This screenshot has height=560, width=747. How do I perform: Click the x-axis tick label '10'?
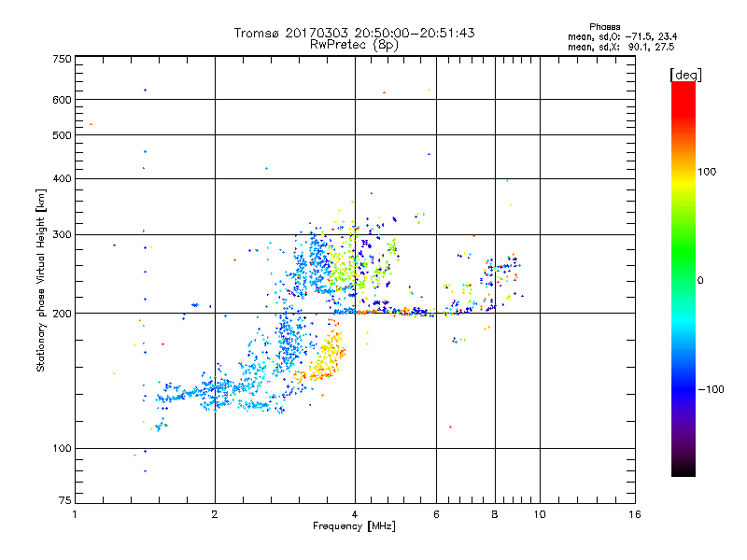tap(540, 514)
